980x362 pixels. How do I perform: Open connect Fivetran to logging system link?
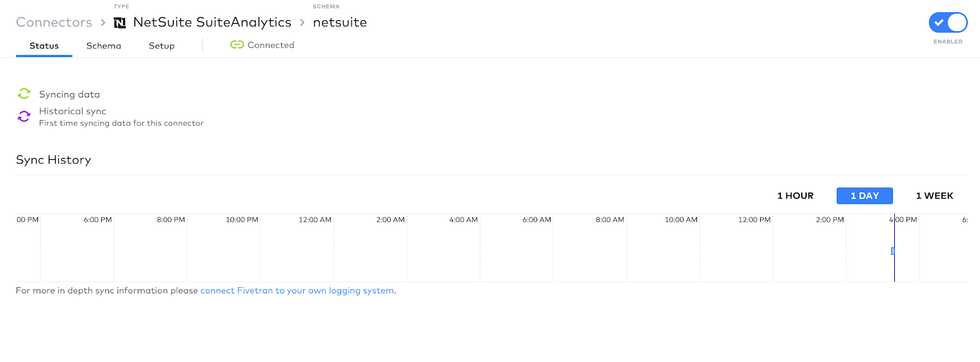[297, 291]
